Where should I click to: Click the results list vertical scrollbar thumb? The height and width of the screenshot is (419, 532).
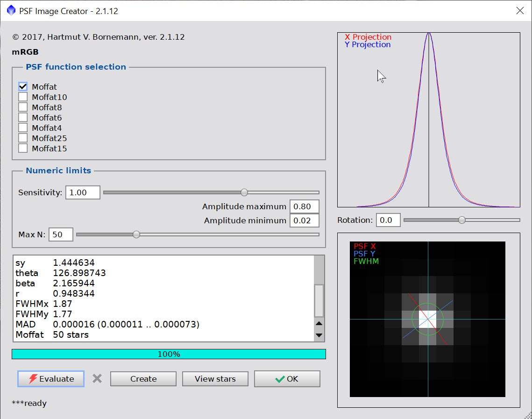[319, 301]
